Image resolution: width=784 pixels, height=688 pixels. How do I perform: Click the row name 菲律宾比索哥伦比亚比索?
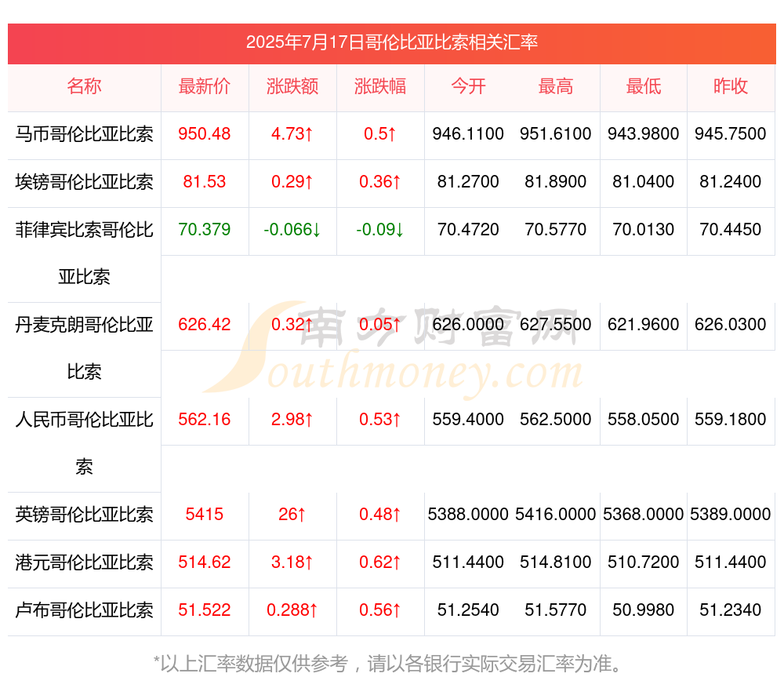click(84, 253)
